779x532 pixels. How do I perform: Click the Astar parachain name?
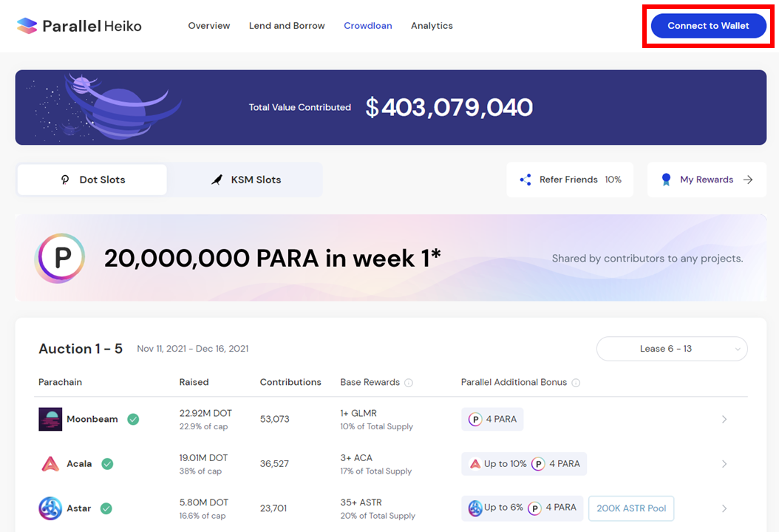pyautogui.click(x=79, y=508)
